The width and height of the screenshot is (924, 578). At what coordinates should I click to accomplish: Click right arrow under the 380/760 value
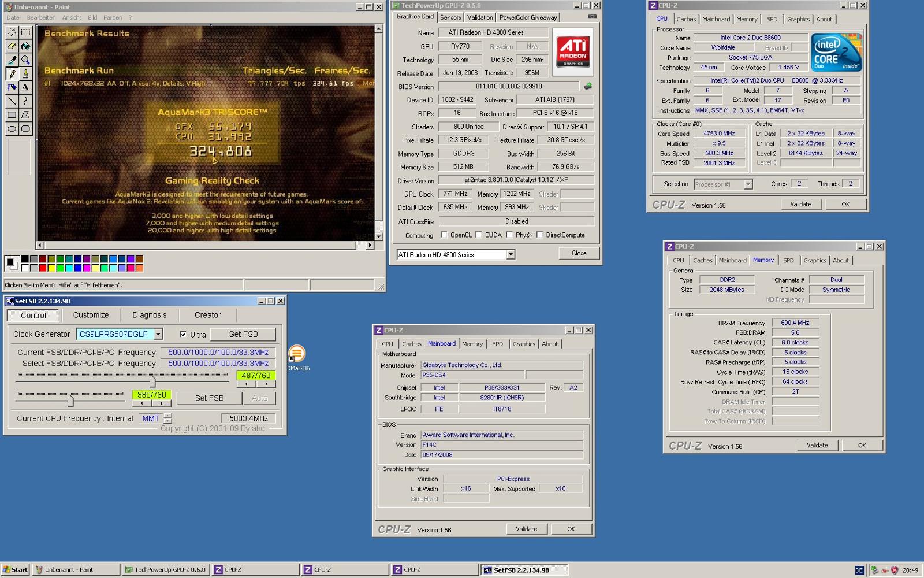(x=161, y=403)
